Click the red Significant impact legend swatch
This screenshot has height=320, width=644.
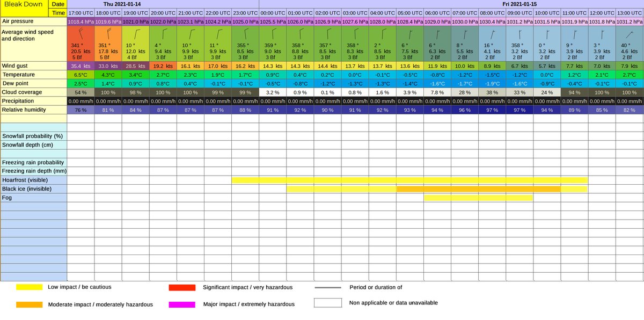click(182, 287)
